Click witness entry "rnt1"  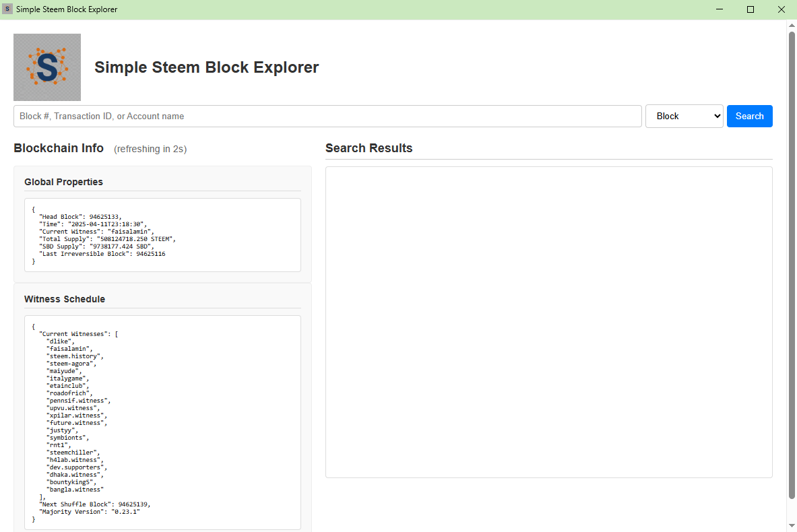59,445
